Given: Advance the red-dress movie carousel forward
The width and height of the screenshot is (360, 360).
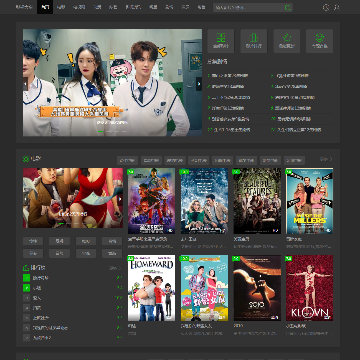Looking at the screenshot, I should [x=120, y=199].
